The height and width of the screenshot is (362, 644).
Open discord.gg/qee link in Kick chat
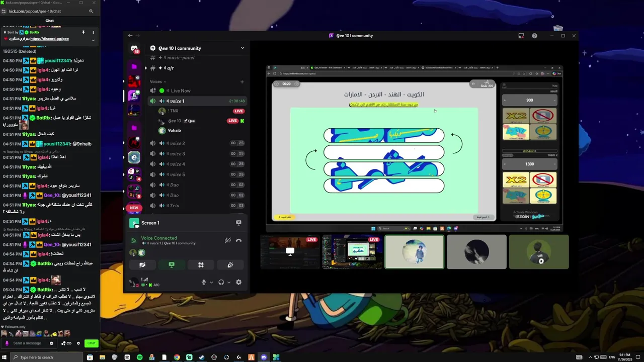coord(49,39)
